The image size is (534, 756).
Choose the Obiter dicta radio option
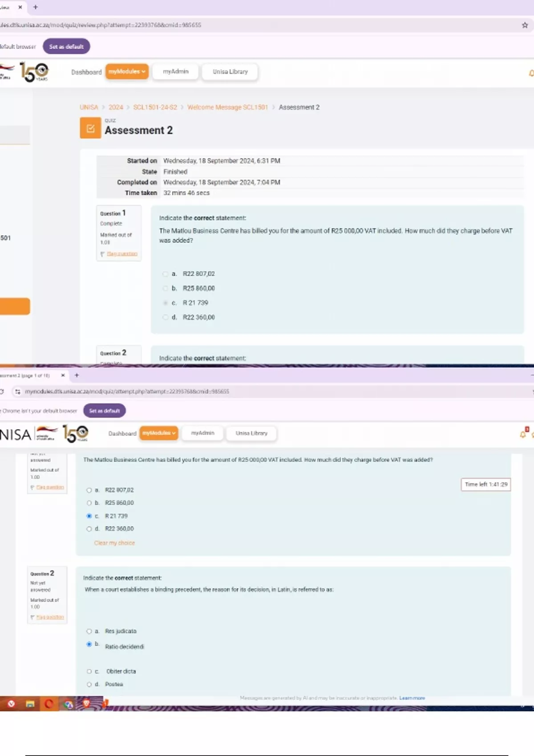pos(89,672)
